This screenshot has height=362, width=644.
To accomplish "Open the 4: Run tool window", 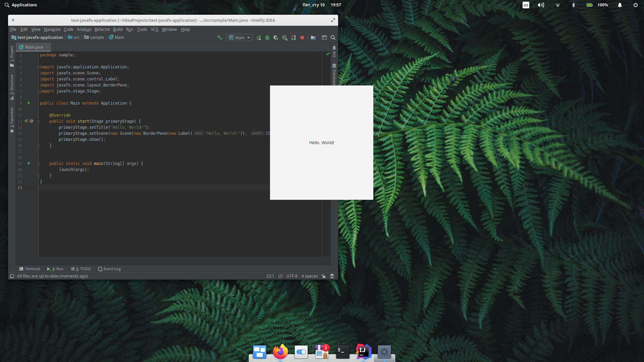I will [55, 269].
